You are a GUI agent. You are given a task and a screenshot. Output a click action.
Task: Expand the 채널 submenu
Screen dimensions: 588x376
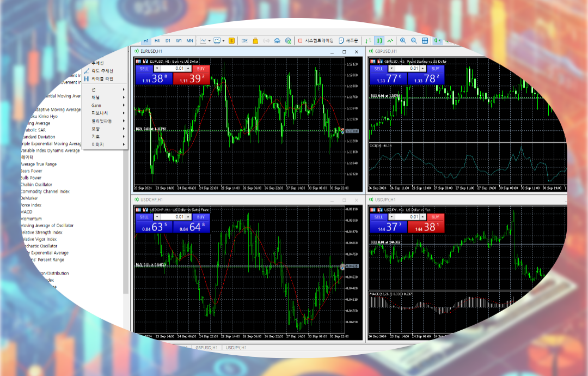pos(106,98)
